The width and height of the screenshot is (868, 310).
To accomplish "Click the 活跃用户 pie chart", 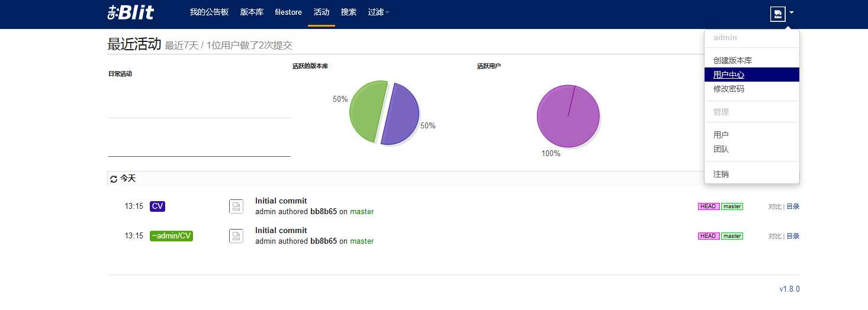I will pos(568,116).
